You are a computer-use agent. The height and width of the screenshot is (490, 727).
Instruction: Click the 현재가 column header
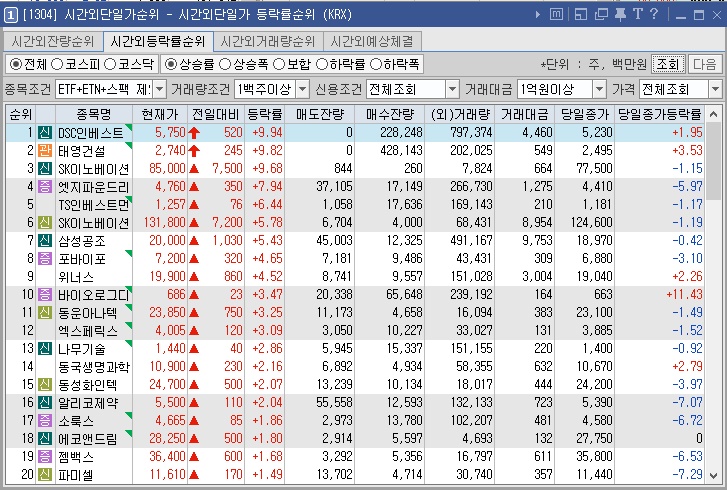pyautogui.click(x=160, y=114)
